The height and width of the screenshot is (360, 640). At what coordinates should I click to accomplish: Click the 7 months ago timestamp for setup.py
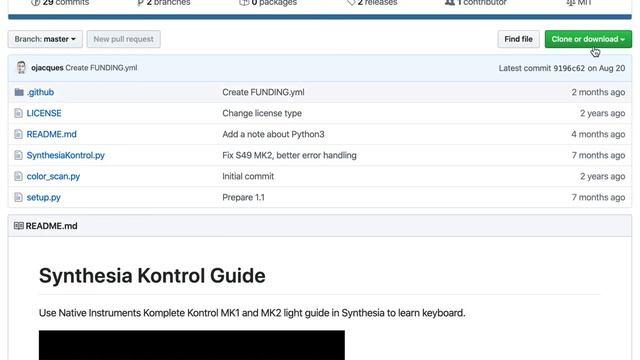coord(598,198)
